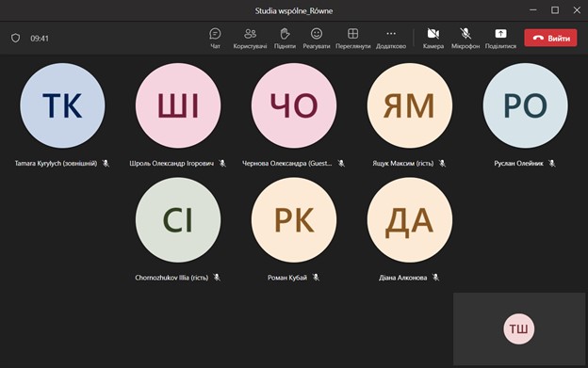This screenshot has height=368, width=588.
Task: Click the 09:41 meeting timer
Action: (x=40, y=39)
